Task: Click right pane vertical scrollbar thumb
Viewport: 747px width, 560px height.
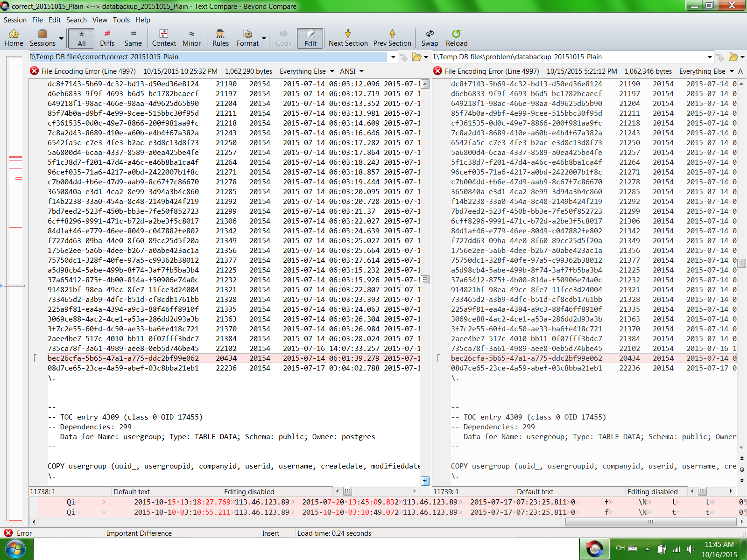Action: pyautogui.click(x=742, y=263)
